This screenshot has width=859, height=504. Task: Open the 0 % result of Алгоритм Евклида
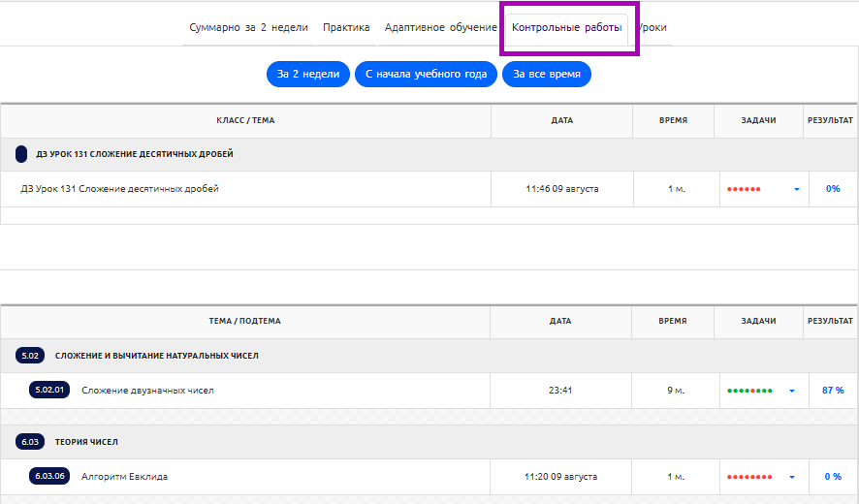pyautogui.click(x=833, y=477)
